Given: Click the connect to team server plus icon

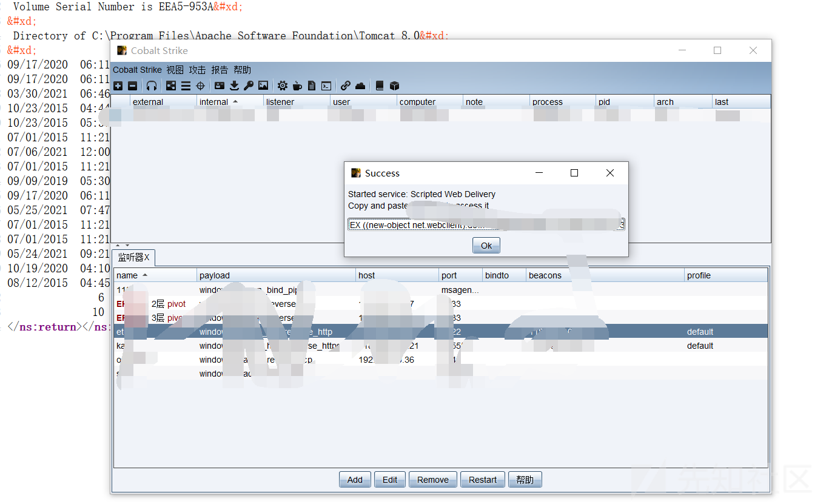Looking at the screenshot, I should pos(118,86).
